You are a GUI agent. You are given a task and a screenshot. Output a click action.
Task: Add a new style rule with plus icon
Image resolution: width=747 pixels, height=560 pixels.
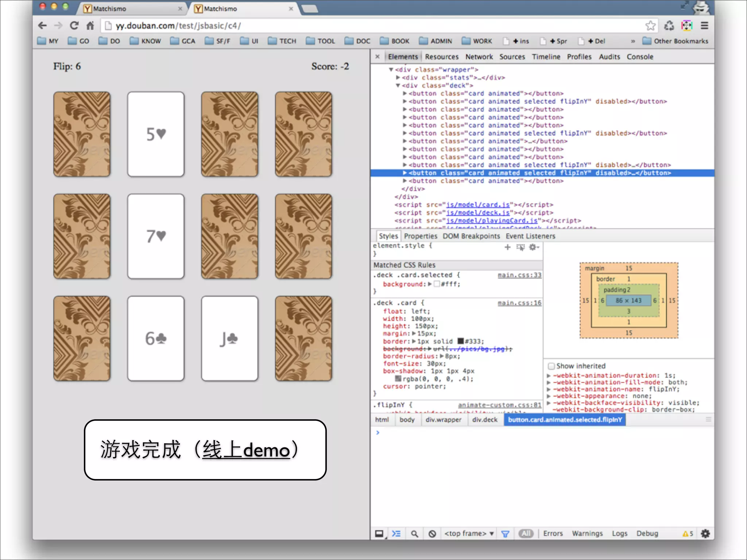coord(507,247)
